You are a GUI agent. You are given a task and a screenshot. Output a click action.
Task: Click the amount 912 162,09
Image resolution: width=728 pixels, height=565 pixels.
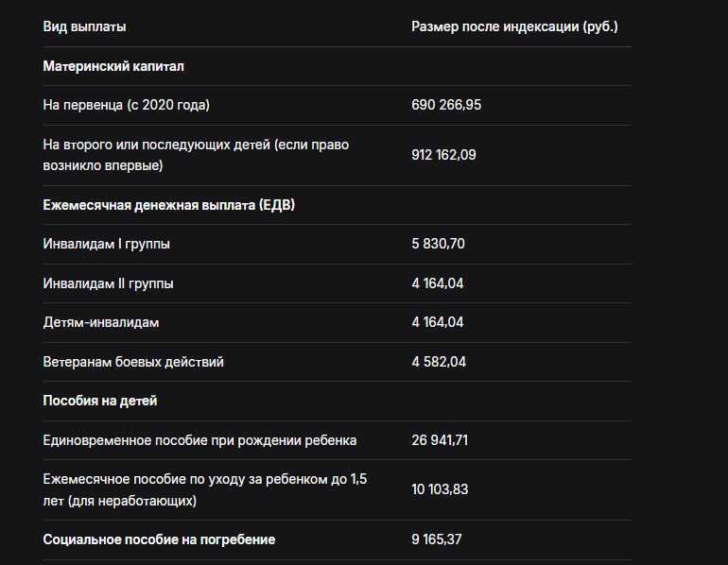coord(443,155)
